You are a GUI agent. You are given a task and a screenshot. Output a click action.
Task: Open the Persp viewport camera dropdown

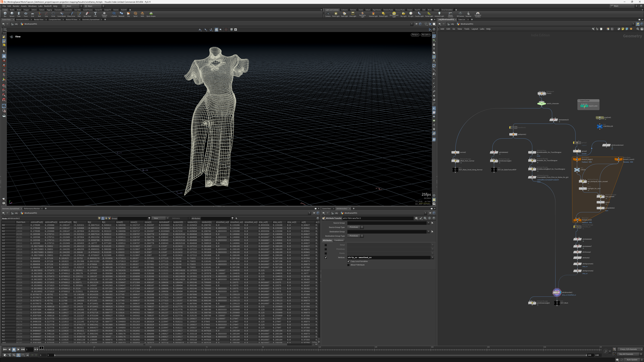415,35
